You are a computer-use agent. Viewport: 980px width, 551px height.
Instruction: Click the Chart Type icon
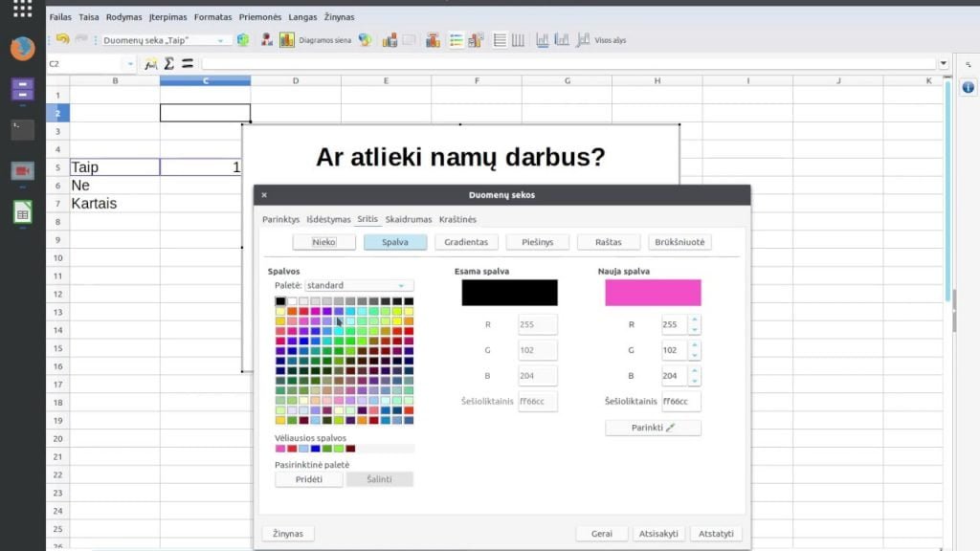pos(267,40)
